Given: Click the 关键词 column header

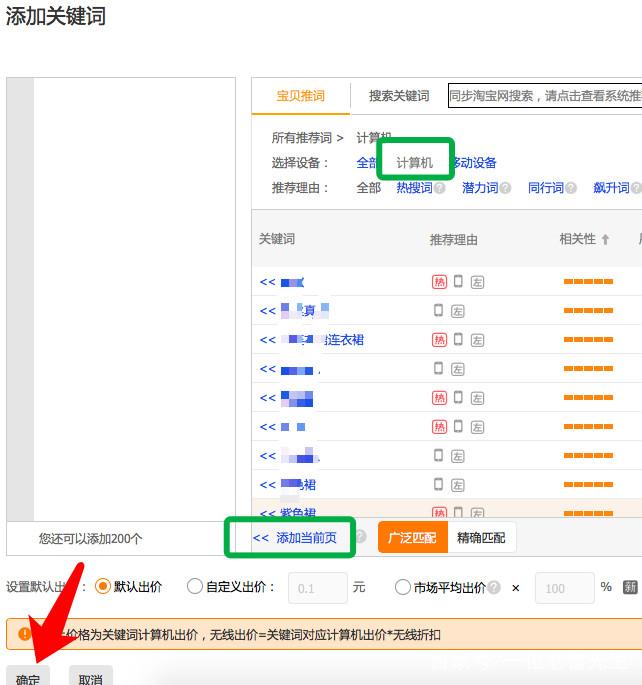Looking at the screenshot, I should click(277, 239).
